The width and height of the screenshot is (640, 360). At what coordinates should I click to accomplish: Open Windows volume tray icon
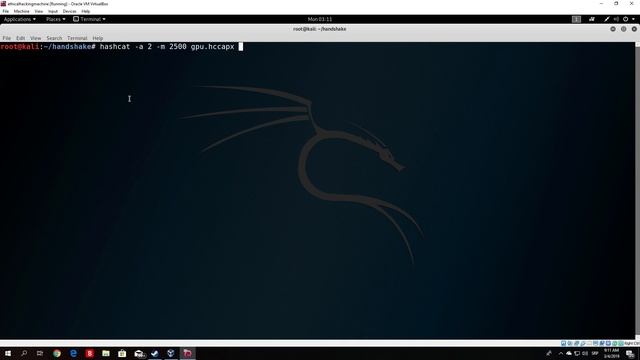(x=585, y=353)
